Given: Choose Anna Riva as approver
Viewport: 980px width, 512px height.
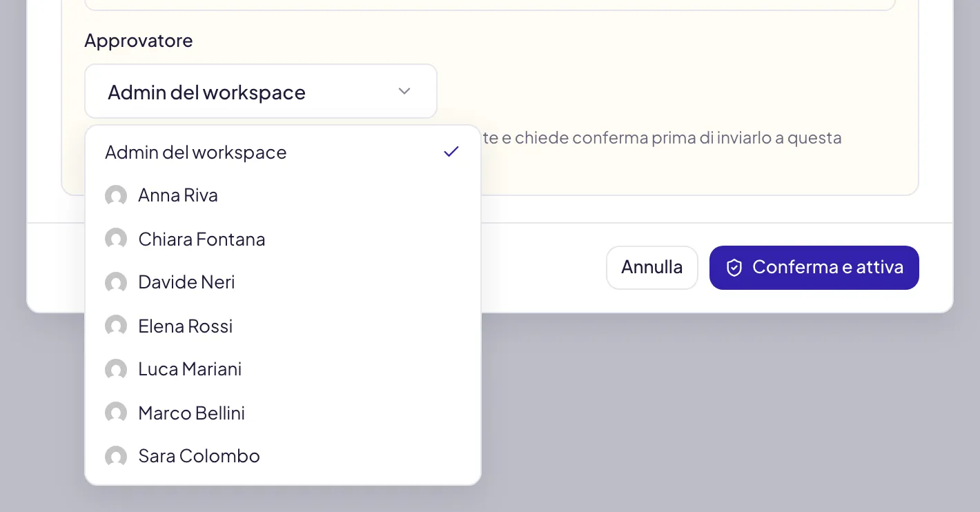Looking at the screenshot, I should [x=283, y=195].
